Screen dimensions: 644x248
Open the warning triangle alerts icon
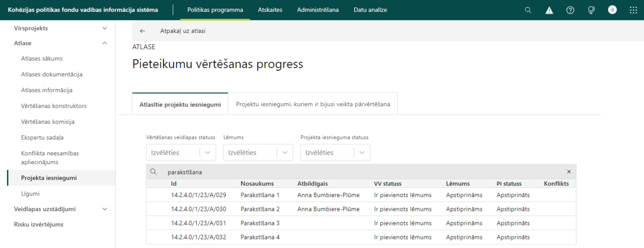point(549,10)
